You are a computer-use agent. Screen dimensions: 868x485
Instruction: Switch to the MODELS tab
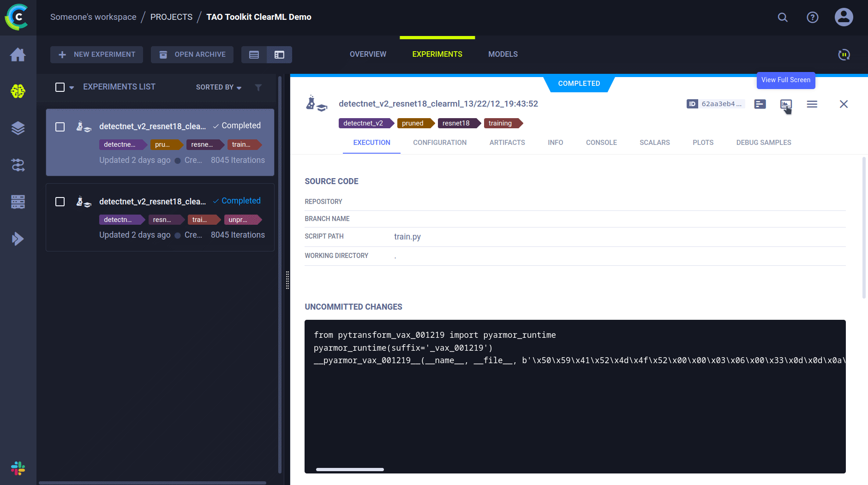(503, 54)
